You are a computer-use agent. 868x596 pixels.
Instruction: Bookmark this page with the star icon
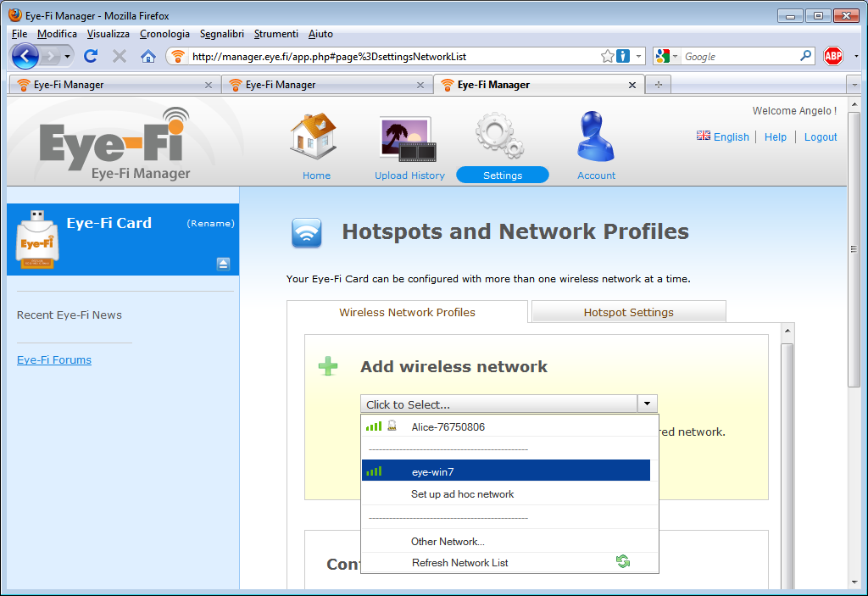(x=607, y=56)
